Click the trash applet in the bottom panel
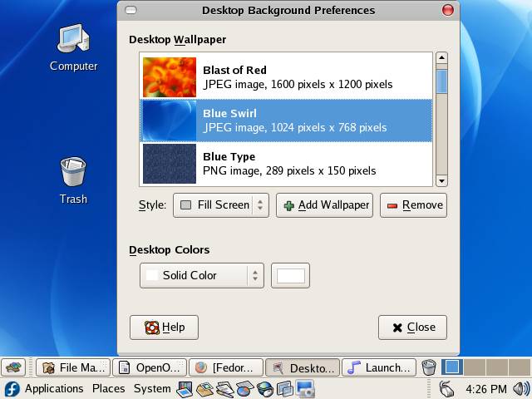Screen dimensions: 532x399 pyautogui.click(x=429, y=367)
